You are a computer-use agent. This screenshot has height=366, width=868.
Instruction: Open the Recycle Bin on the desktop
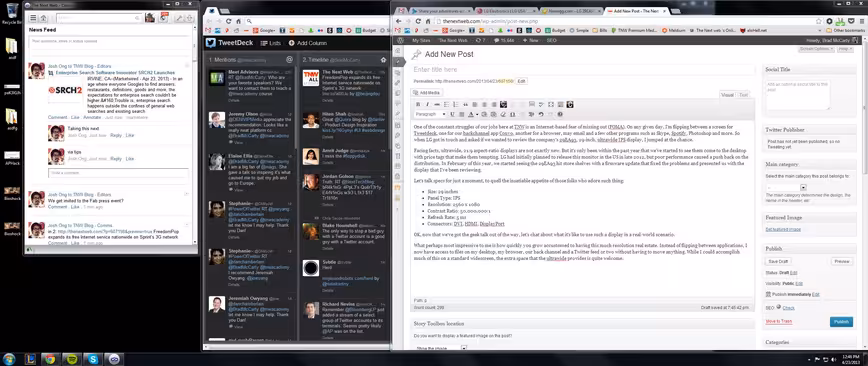point(12,13)
